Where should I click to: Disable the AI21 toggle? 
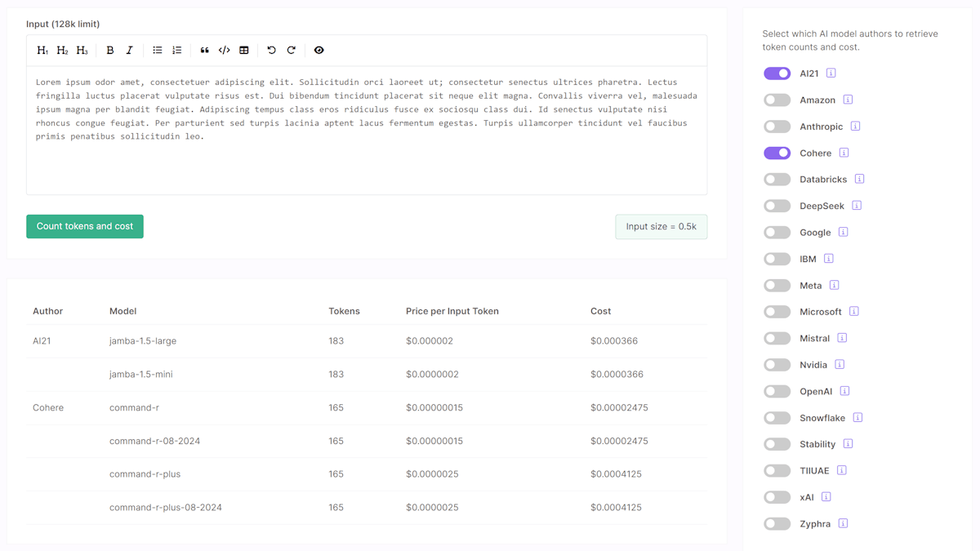point(777,73)
